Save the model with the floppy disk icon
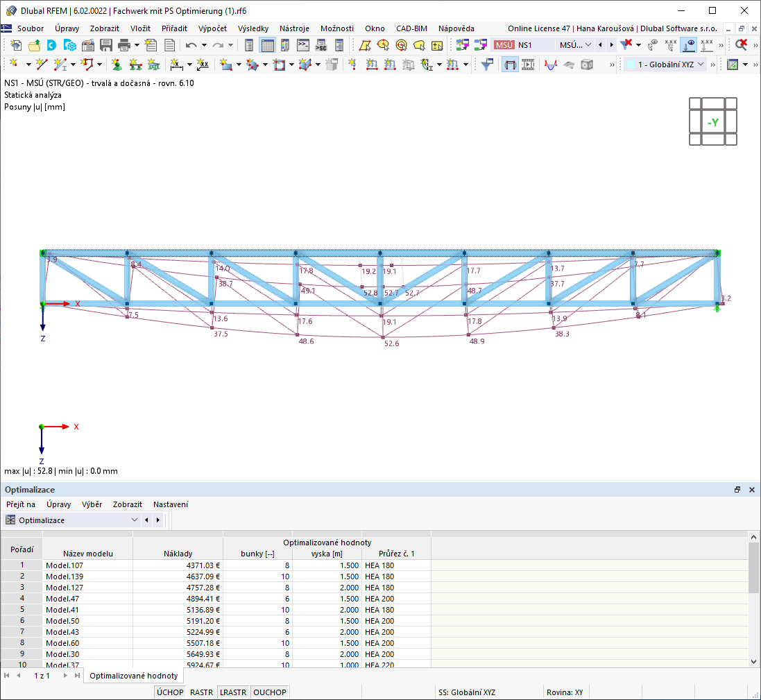 [x=106, y=45]
